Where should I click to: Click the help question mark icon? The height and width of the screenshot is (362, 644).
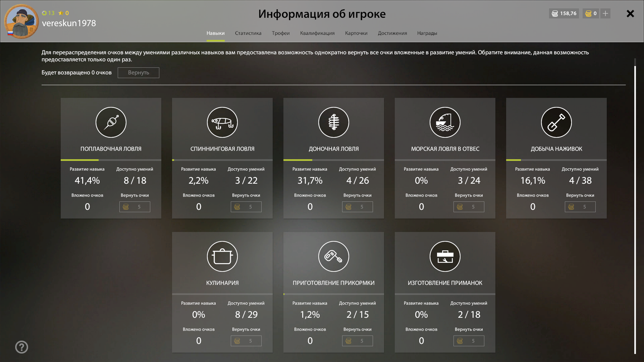pyautogui.click(x=21, y=347)
